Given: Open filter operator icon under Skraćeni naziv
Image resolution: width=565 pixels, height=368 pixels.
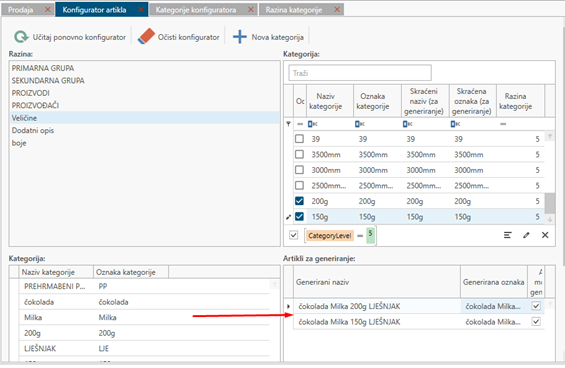Looking at the screenshot, I should click(x=408, y=124).
